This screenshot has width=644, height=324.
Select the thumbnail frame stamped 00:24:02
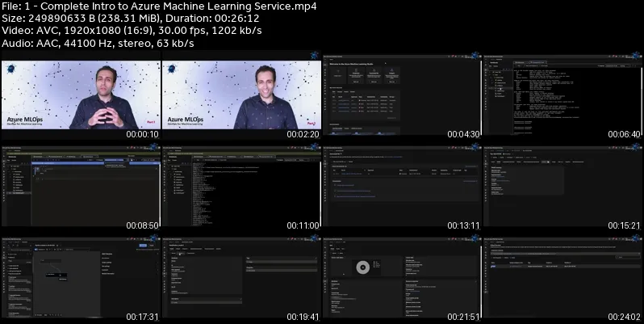tap(563, 278)
